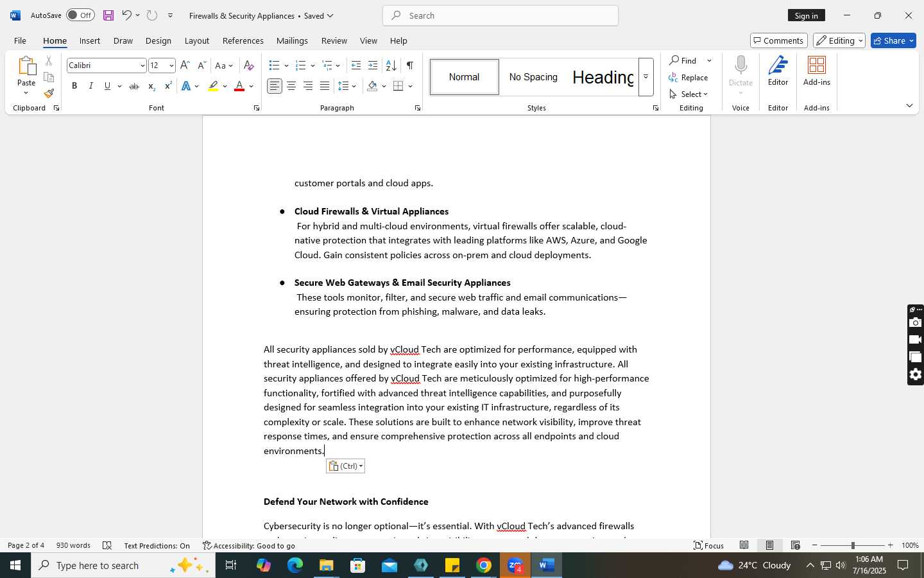The width and height of the screenshot is (924, 578).
Task: Open Chrome from the taskbar
Action: 484,565
